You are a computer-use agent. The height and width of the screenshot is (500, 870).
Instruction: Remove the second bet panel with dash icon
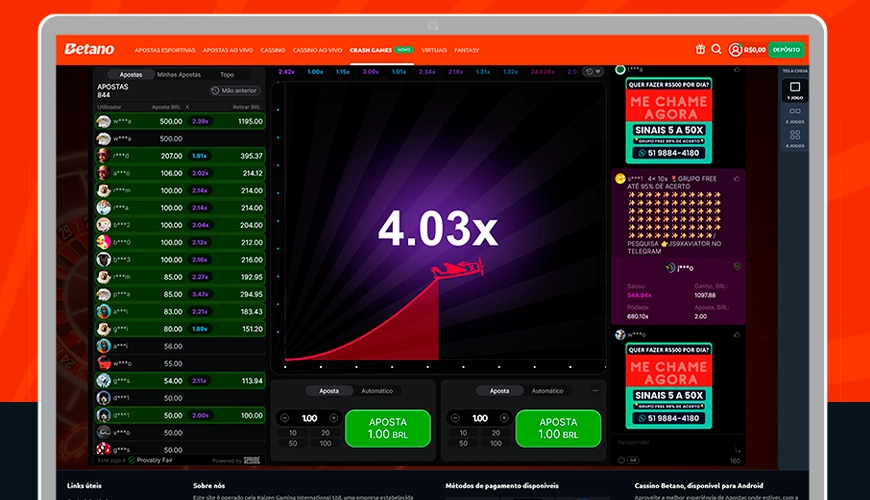tap(595, 391)
